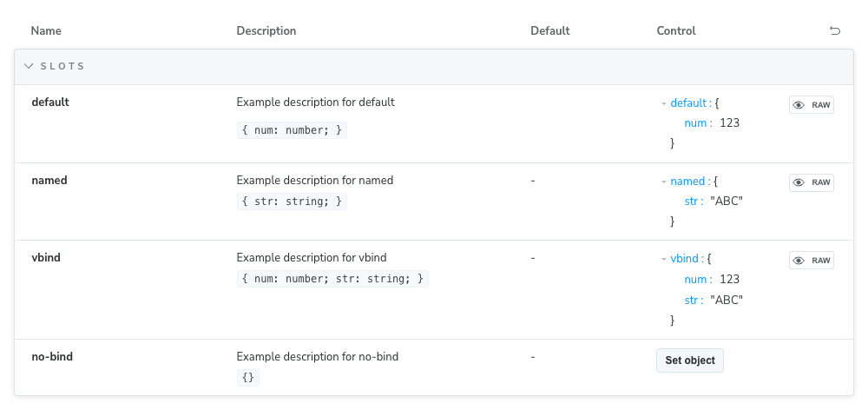This screenshot has height=410, width=868.
Task: Toggle RAW view for named slot
Action: 812,182
